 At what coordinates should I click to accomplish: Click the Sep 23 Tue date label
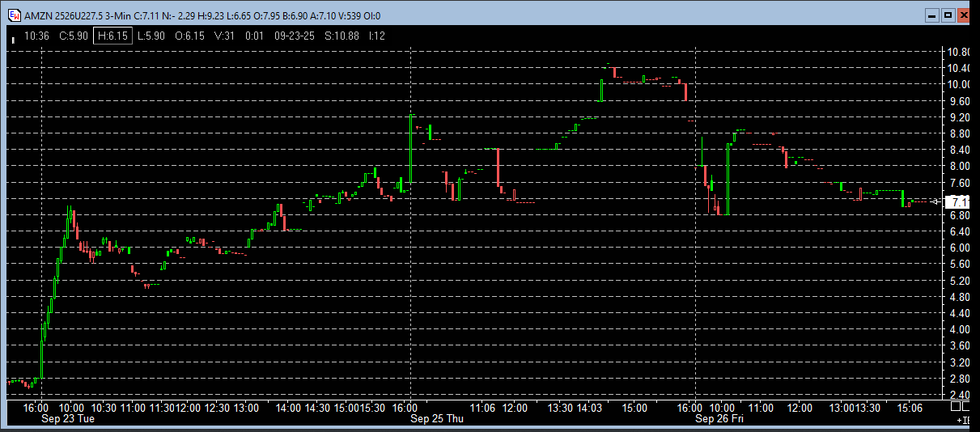click(70, 419)
